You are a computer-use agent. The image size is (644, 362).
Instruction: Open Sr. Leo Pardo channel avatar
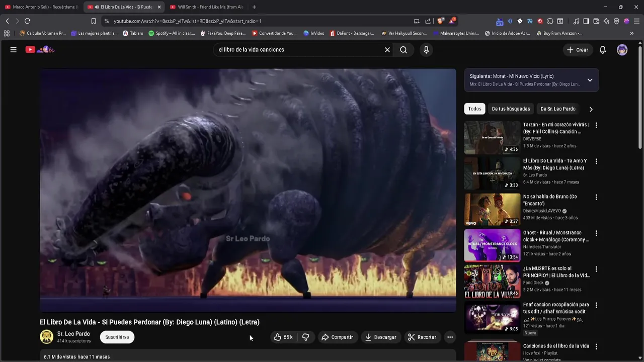click(46, 337)
